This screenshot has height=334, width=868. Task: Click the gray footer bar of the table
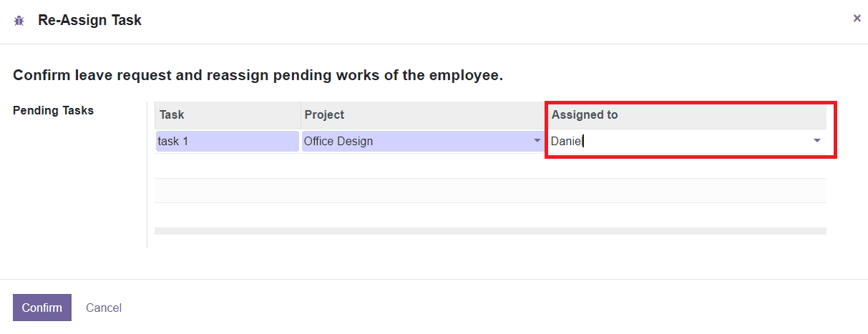[x=490, y=231]
